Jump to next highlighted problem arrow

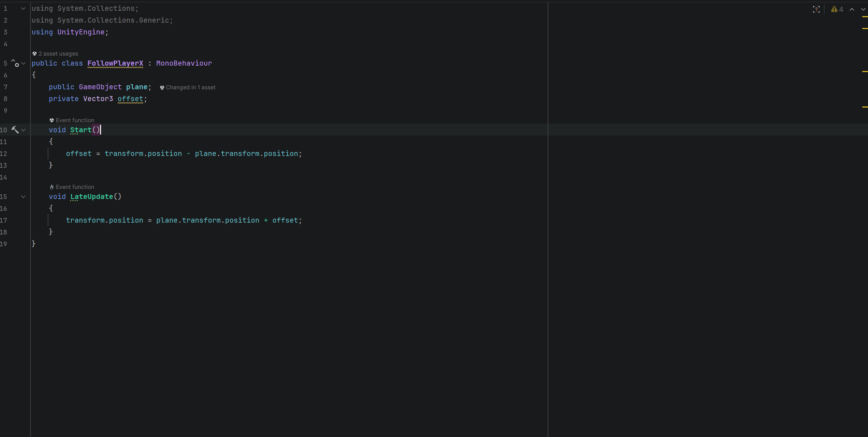[x=863, y=10]
